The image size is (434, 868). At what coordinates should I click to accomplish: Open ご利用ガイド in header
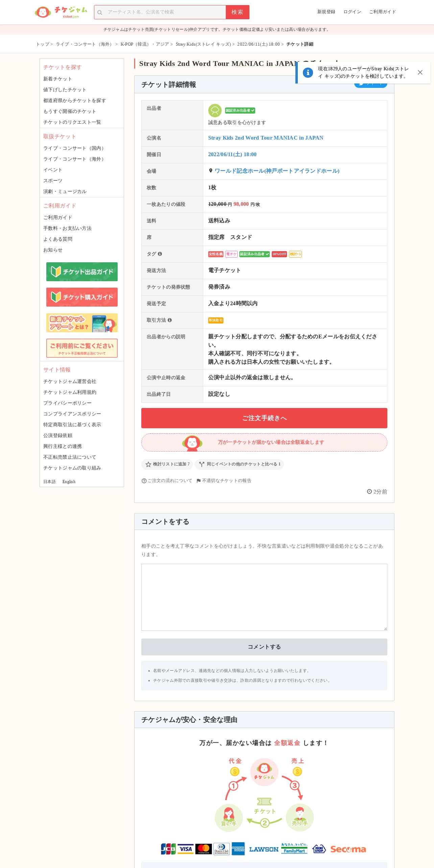(382, 12)
